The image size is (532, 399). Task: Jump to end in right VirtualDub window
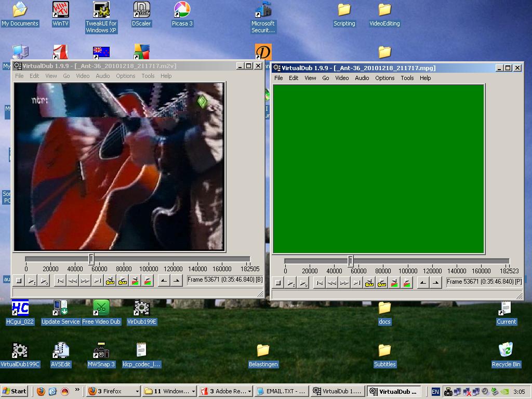coord(357,283)
